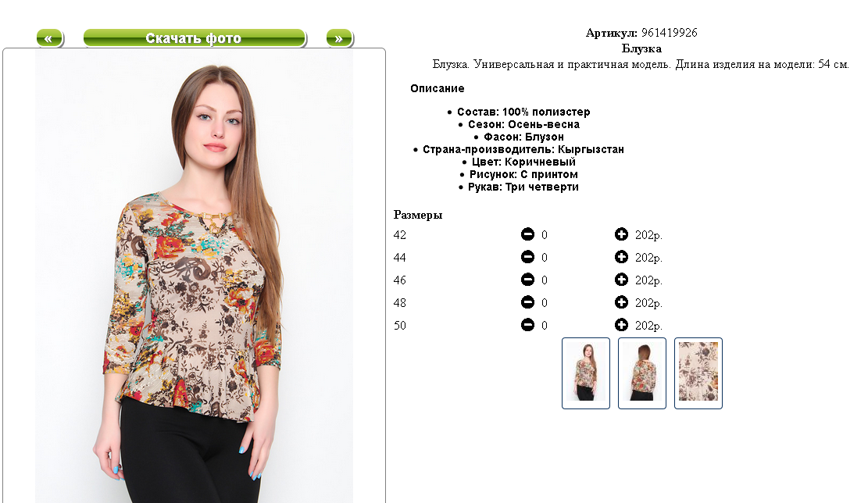The width and height of the screenshot is (868, 503).
Task: Click the minus icon for size 46
Action: (527, 280)
